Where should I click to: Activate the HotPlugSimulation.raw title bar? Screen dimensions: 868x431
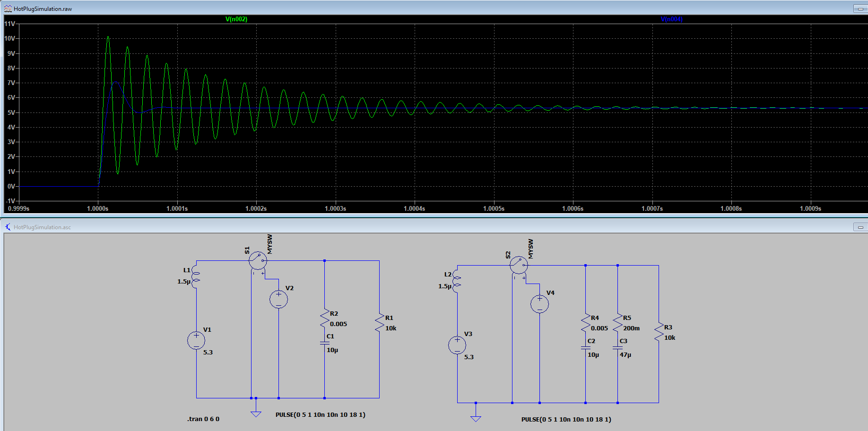(434, 9)
